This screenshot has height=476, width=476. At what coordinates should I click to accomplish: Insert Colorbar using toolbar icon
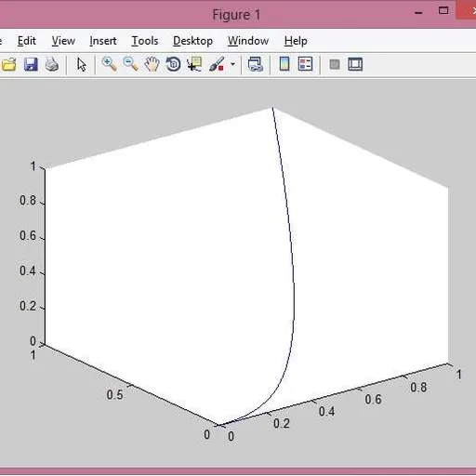click(x=284, y=64)
